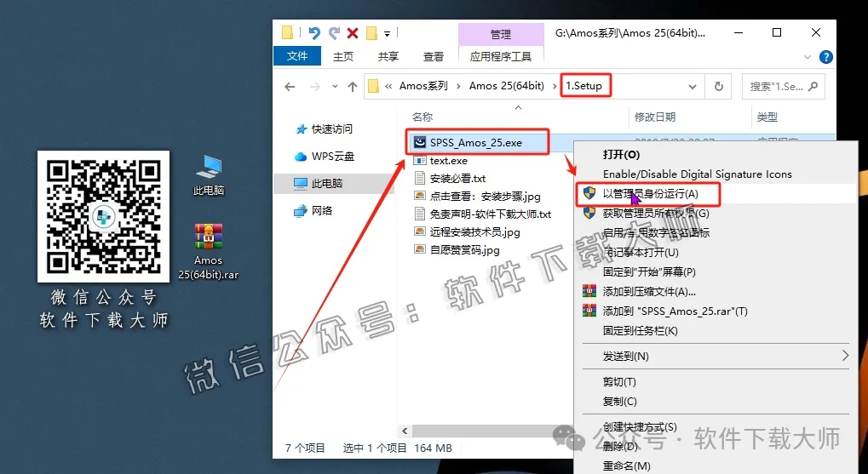
Task: Choose 固定到任务栏(K)
Action: tap(640, 331)
